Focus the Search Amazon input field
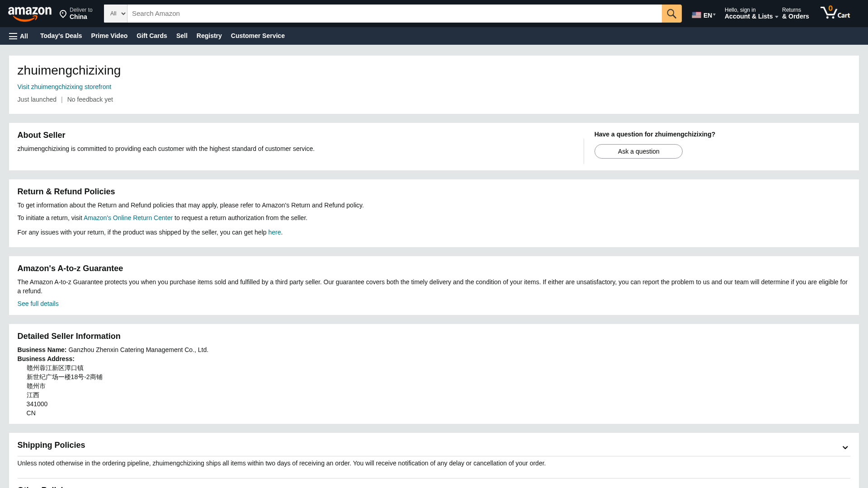The image size is (868, 488). [394, 14]
